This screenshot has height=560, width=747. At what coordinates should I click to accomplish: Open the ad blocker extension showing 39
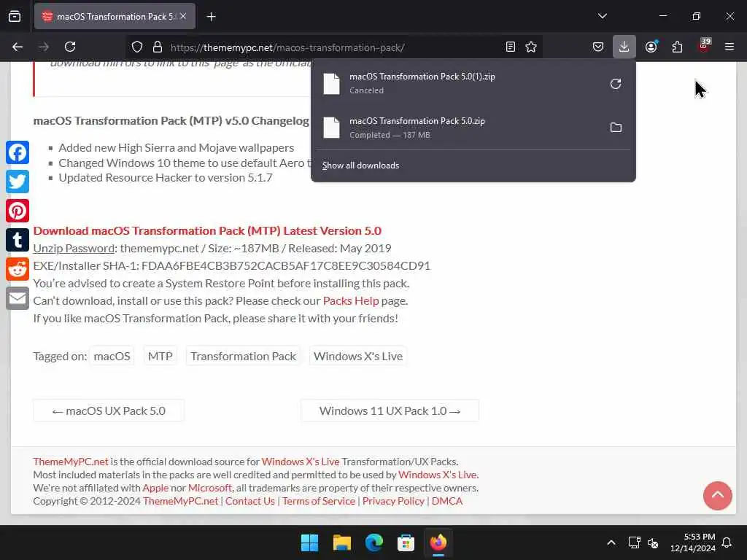704,46
